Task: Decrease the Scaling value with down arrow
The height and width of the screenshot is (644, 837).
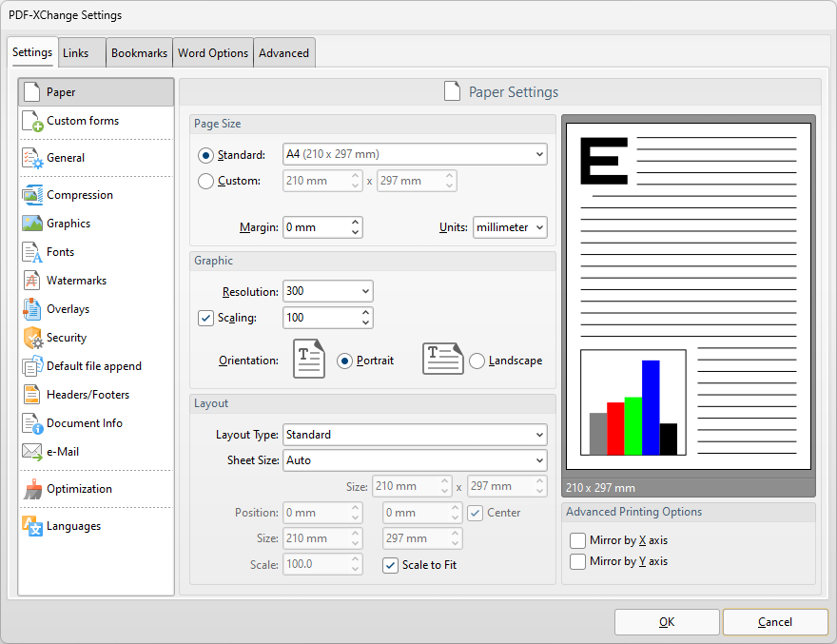Action: pos(365,322)
